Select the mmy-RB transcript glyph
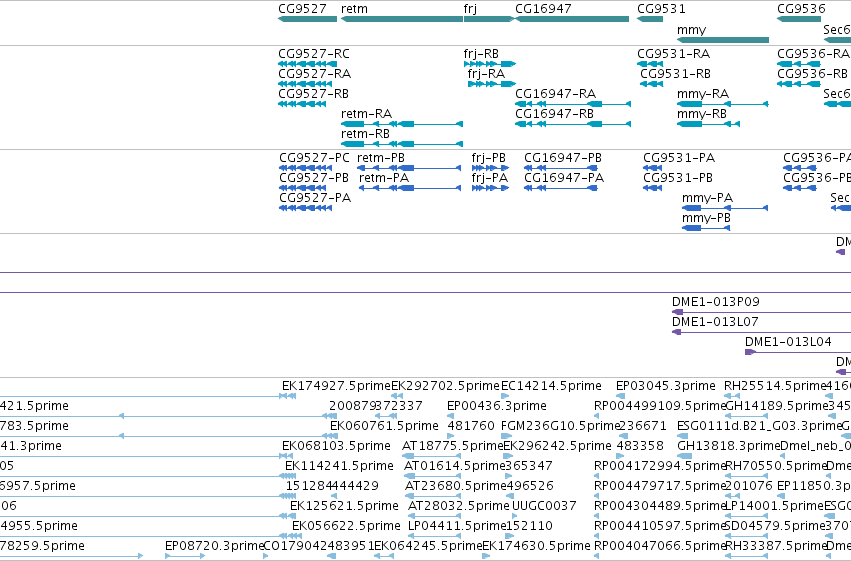 click(708, 124)
